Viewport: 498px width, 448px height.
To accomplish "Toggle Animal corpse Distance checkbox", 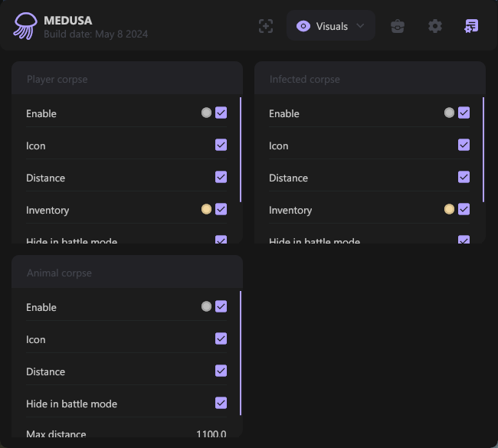I will point(221,371).
